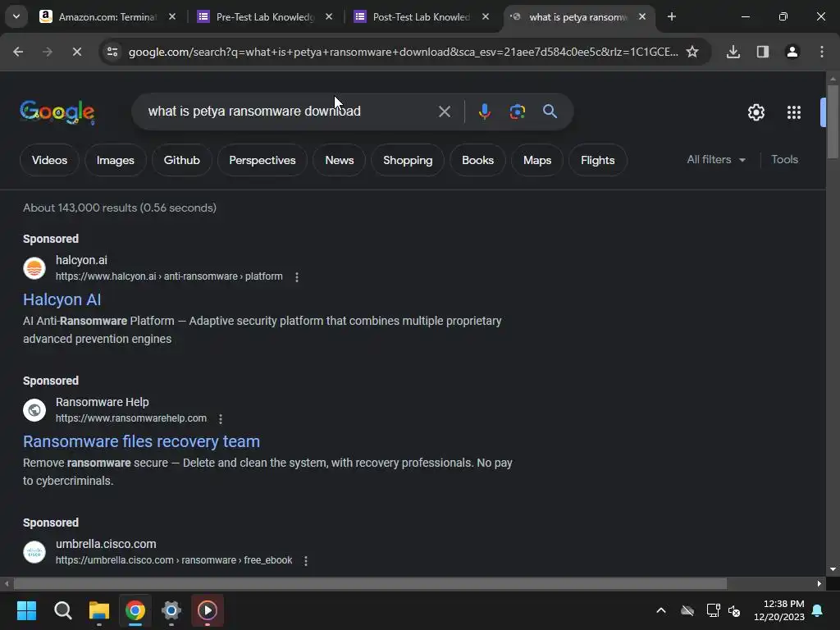Click the ransomwarehelp.com URL
Screen dimensions: 840x630
(131, 418)
